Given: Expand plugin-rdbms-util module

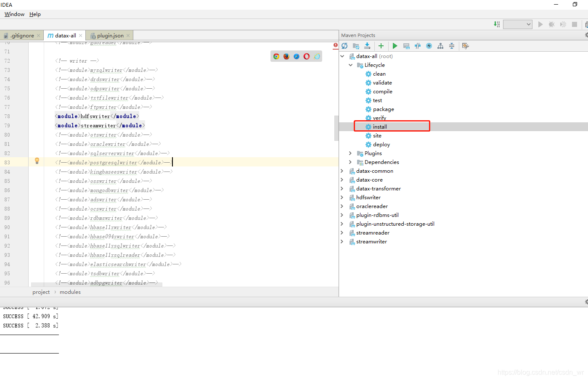Looking at the screenshot, I should tap(342, 215).
